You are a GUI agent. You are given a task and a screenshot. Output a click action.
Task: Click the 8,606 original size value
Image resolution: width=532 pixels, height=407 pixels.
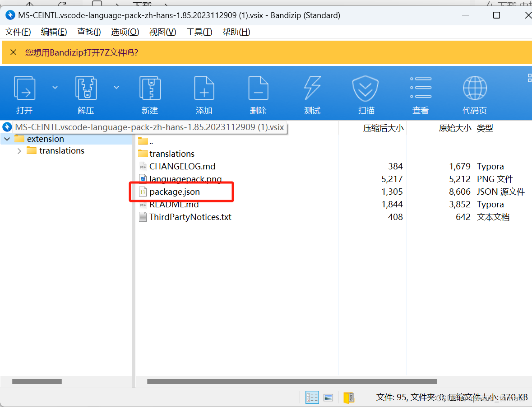pos(460,192)
